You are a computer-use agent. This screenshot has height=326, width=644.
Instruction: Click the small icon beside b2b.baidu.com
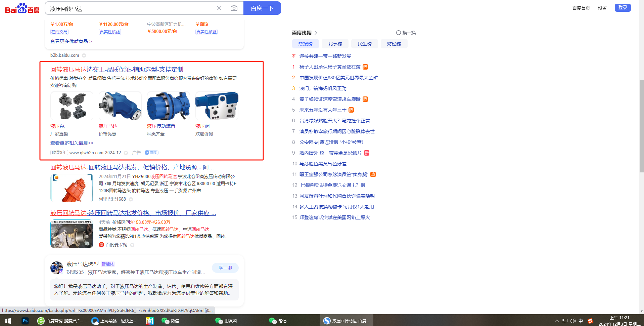[84, 55]
